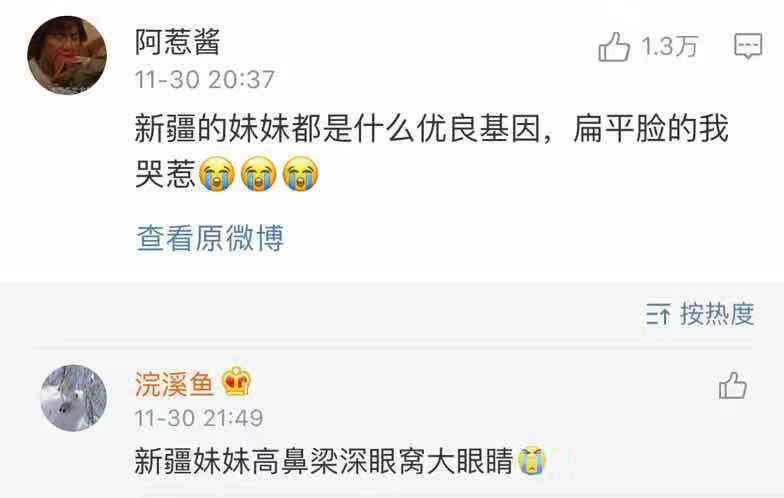Tap the 1.3万 like count
784x498 pixels.
point(669,46)
